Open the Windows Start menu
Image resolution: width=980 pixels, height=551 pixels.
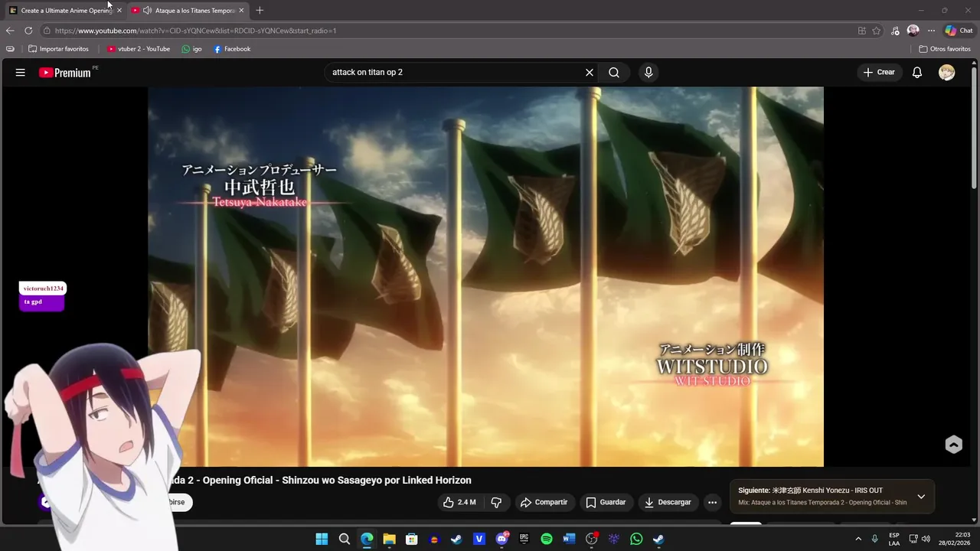pyautogui.click(x=322, y=539)
